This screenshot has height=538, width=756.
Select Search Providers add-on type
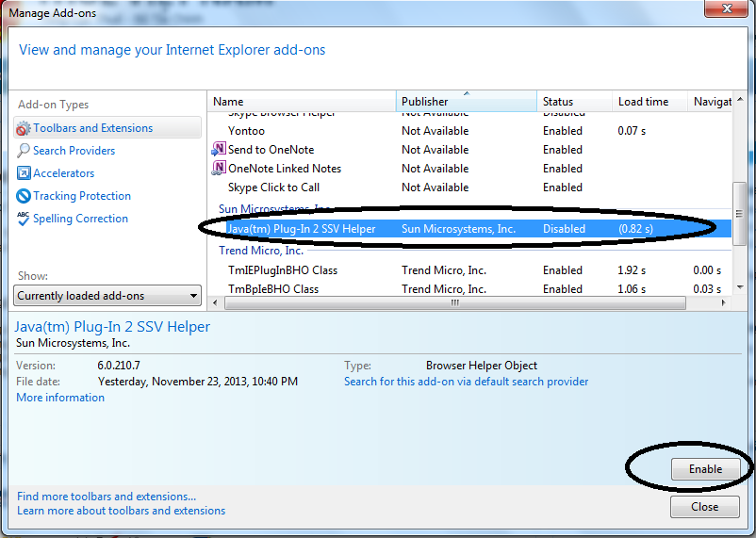click(74, 151)
